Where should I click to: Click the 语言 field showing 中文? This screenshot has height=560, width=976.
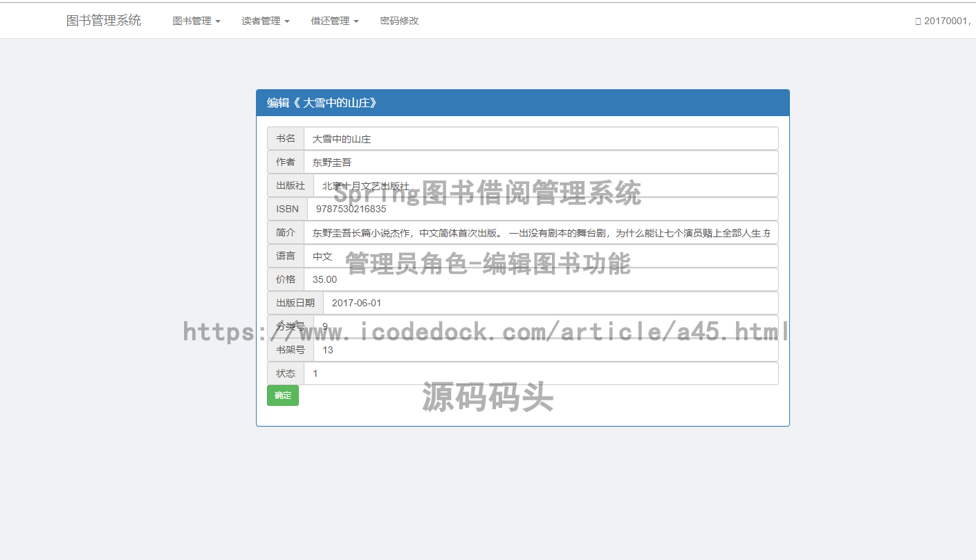coord(540,256)
